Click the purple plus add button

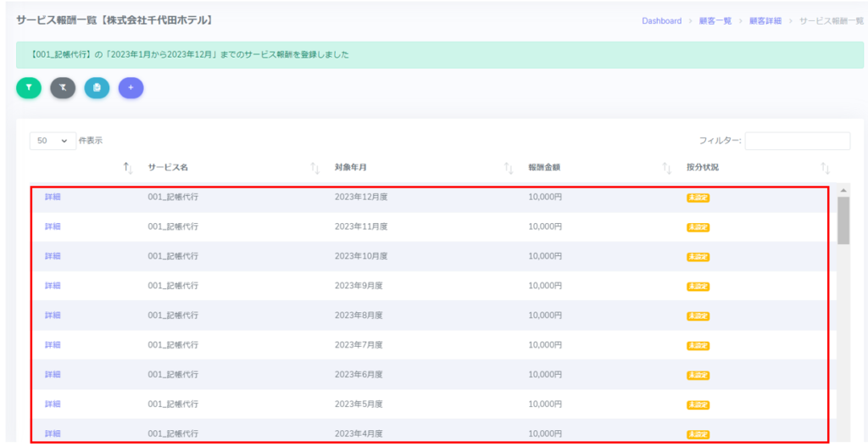131,87
